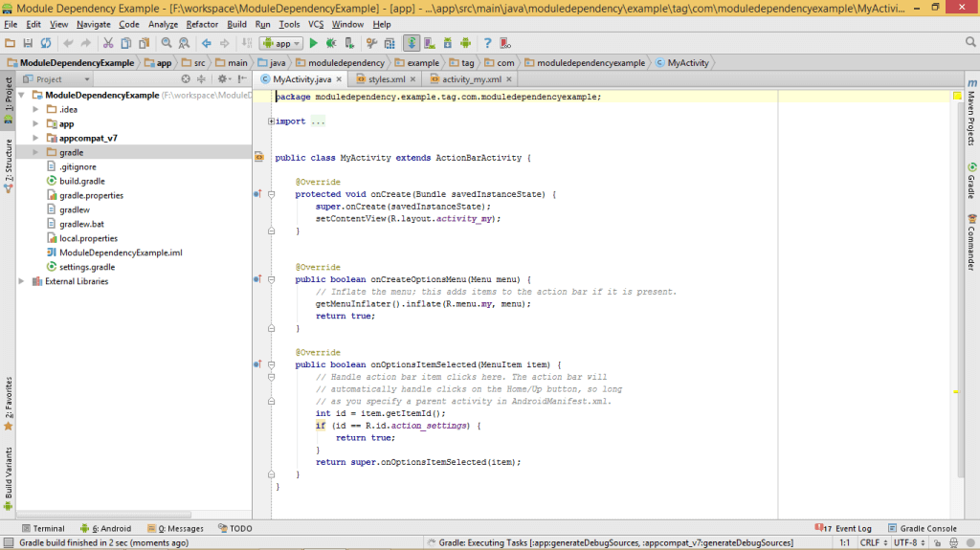
Task: Click Collapse All icon in Project panel
Action: (201, 79)
